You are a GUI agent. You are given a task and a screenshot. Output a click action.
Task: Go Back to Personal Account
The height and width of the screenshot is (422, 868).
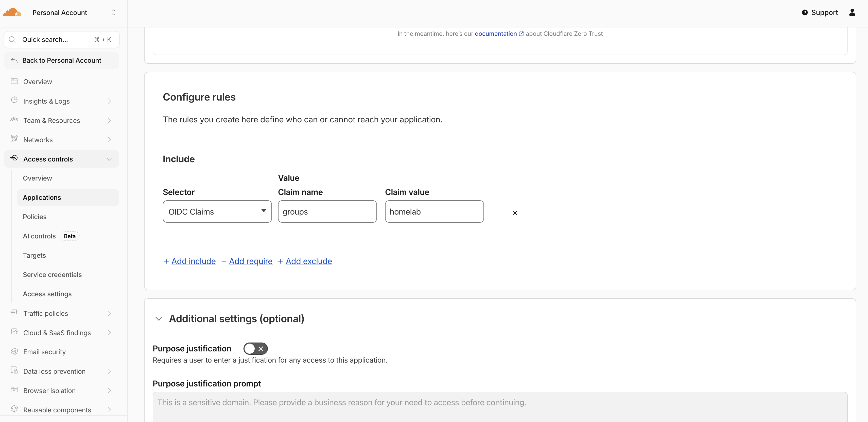pos(62,60)
